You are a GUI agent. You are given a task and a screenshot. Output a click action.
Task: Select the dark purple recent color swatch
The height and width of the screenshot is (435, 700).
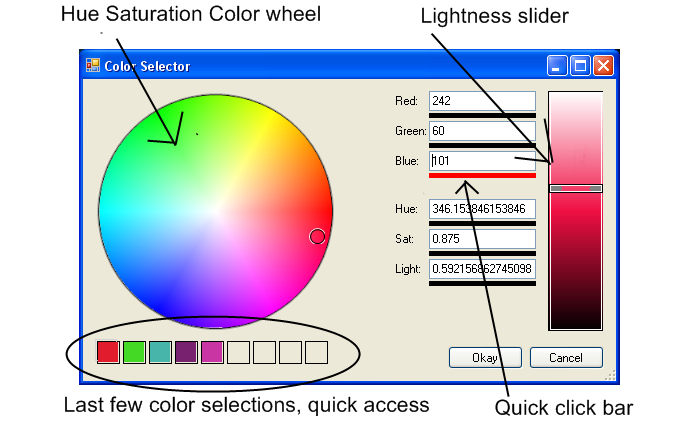[186, 352]
